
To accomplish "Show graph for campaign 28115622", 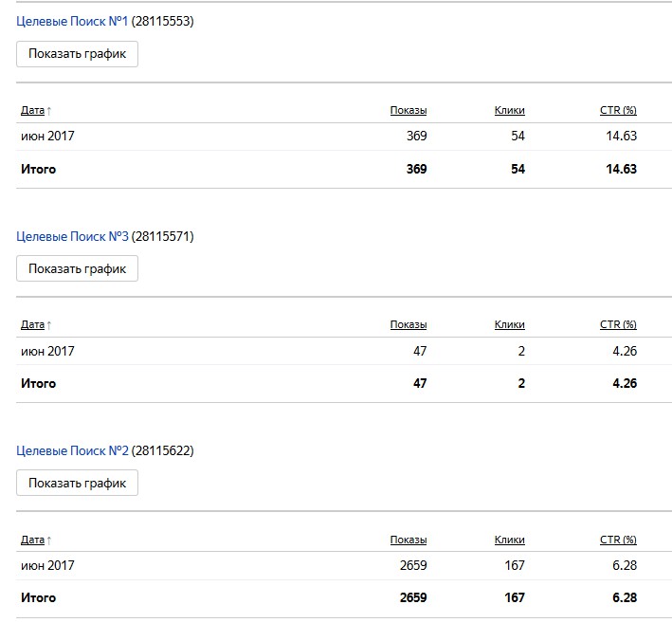I will click(x=77, y=483).
